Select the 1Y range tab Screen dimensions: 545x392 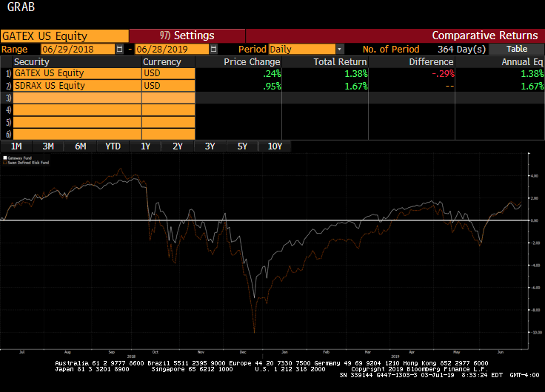click(145, 146)
